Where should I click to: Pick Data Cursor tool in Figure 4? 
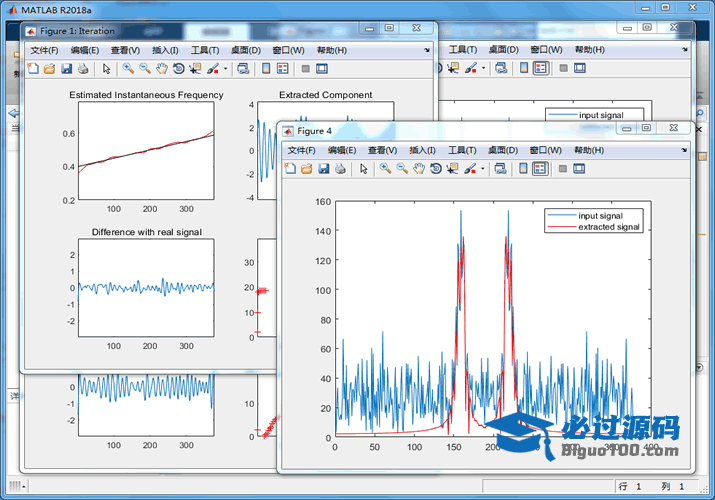(x=452, y=169)
